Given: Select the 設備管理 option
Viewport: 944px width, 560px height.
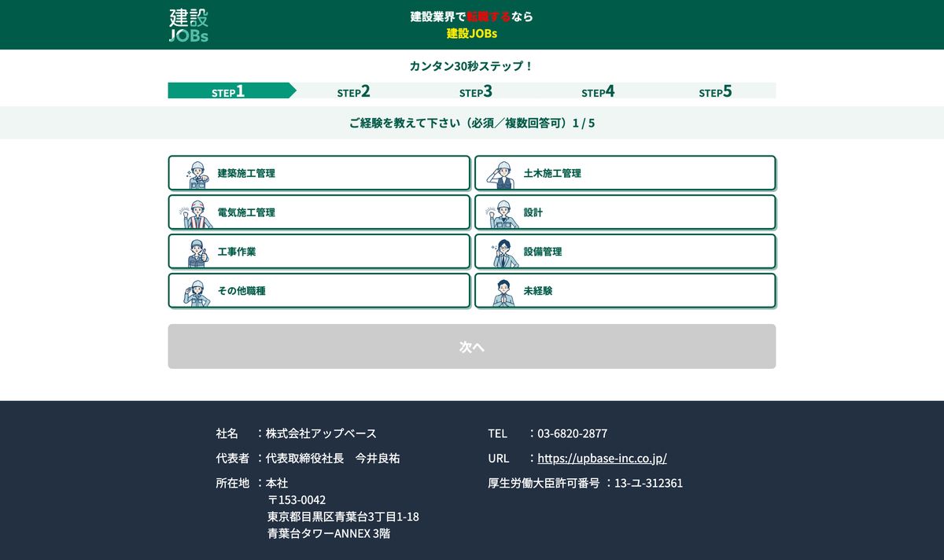Looking at the screenshot, I should pyautogui.click(x=625, y=252).
